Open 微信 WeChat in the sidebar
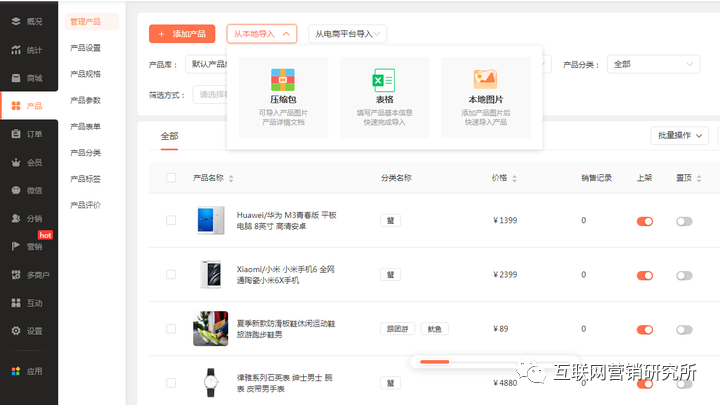This screenshot has height=405, width=720. pyautogui.click(x=28, y=190)
